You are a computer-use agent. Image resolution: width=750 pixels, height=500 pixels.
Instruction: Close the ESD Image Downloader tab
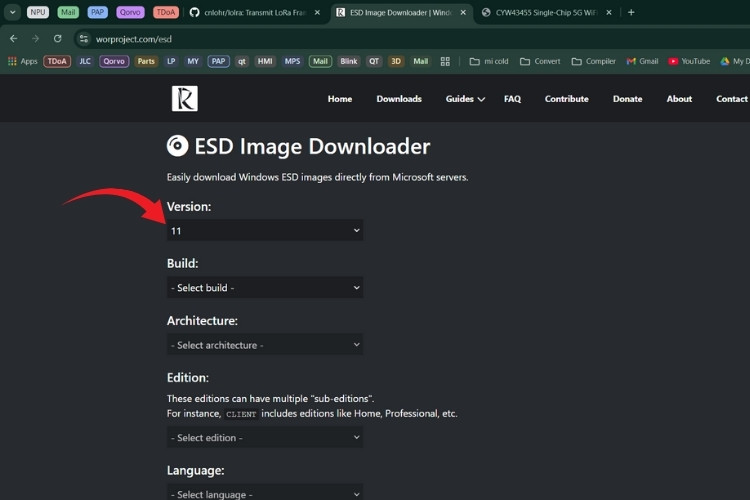tap(463, 12)
